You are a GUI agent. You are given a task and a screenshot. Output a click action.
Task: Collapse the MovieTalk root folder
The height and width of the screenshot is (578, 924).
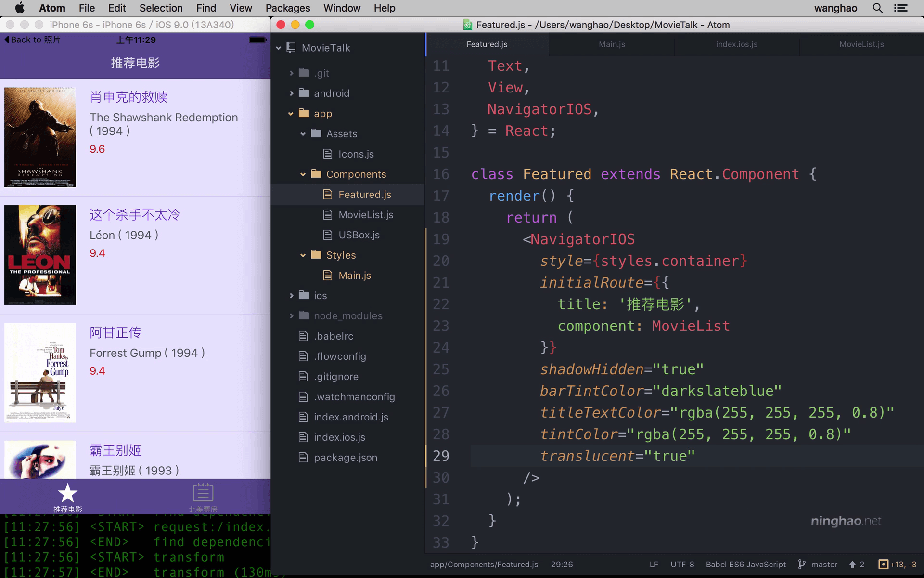278,48
